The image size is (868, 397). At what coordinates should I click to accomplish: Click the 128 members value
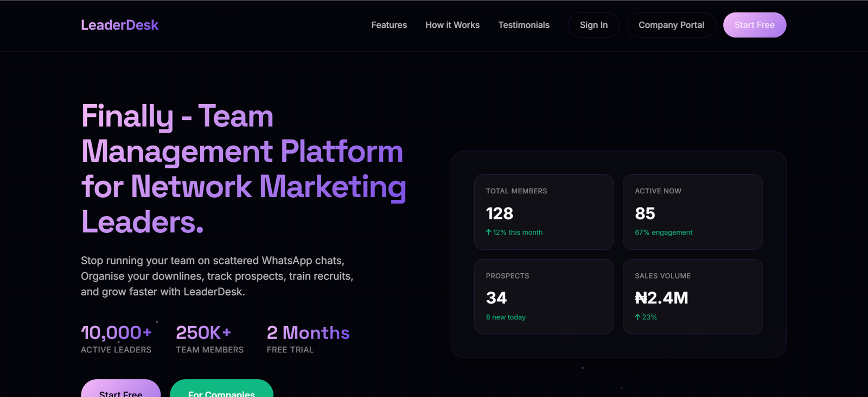click(500, 213)
